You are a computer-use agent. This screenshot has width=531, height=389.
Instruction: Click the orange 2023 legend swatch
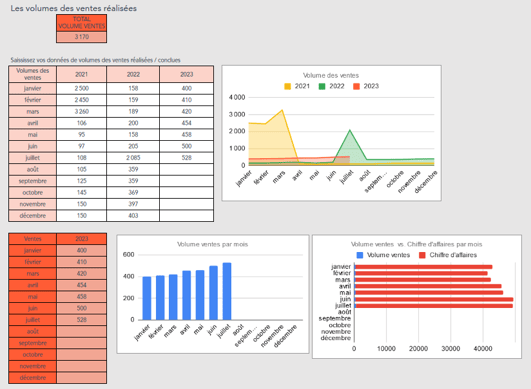(x=356, y=86)
